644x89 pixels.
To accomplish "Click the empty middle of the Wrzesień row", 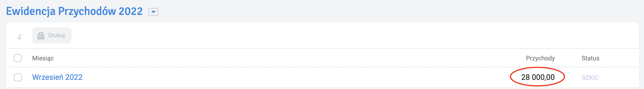I will (x=295, y=77).
